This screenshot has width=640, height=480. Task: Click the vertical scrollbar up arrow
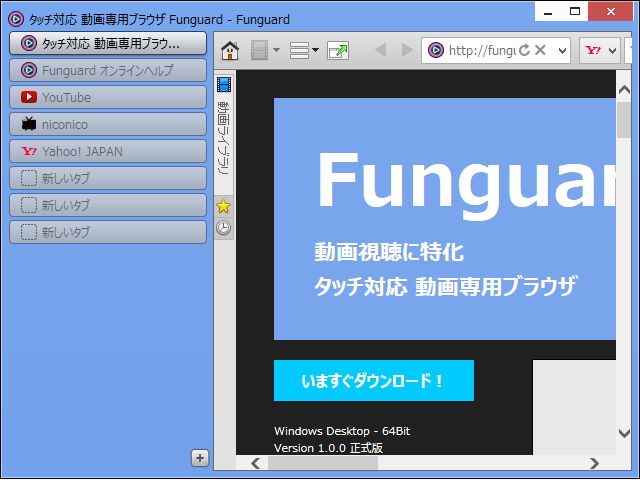624,89
